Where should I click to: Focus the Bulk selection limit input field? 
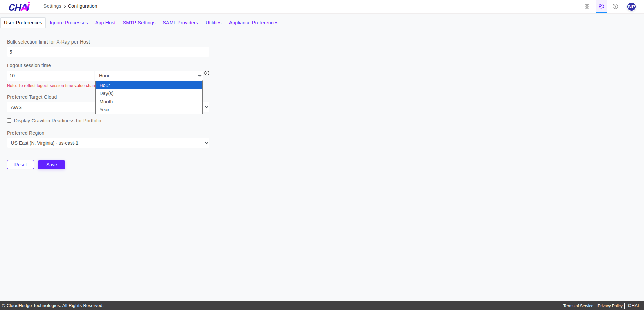click(x=108, y=52)
